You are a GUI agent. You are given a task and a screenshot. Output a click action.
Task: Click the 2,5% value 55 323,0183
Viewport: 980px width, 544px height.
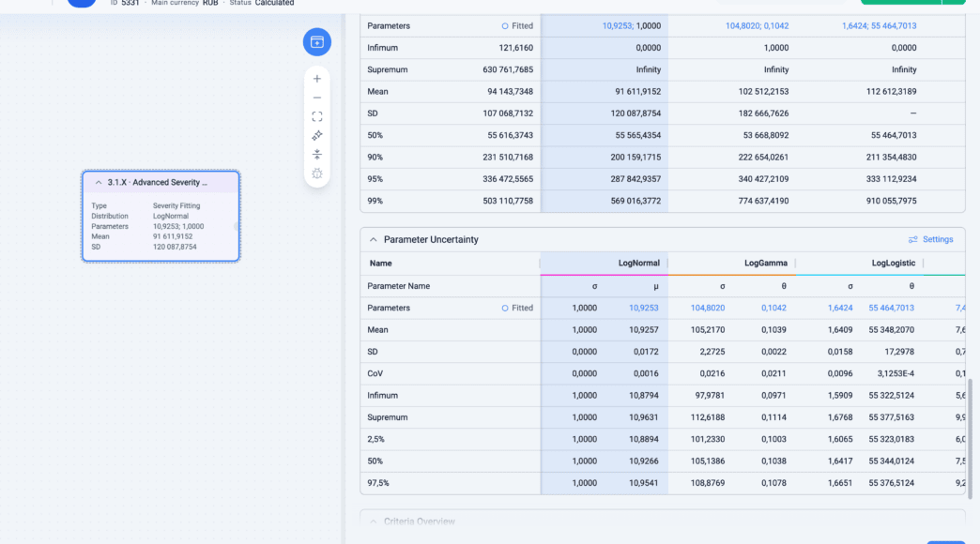pos(891,439)
